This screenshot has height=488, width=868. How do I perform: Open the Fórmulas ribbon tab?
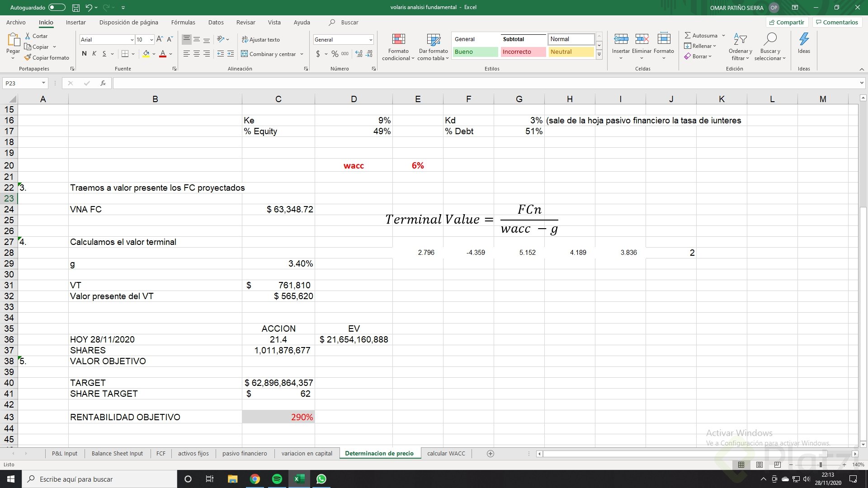(183, 22)
